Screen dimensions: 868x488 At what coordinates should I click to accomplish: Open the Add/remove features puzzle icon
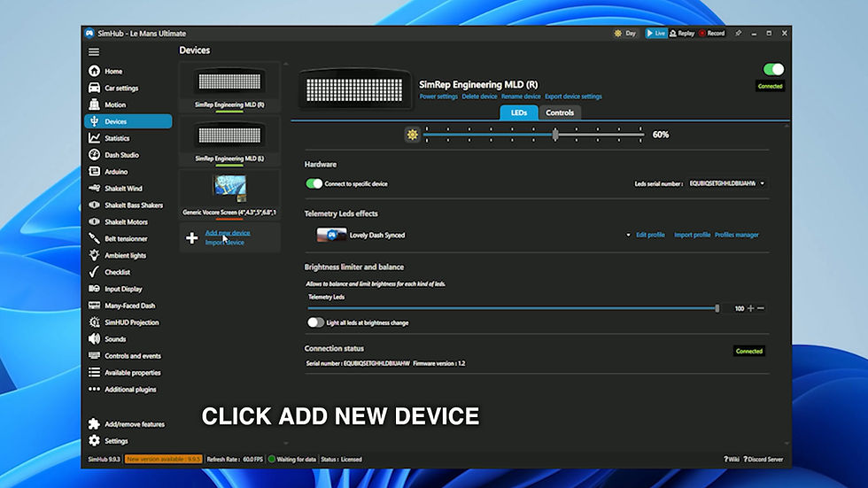(x=94, y=424)
